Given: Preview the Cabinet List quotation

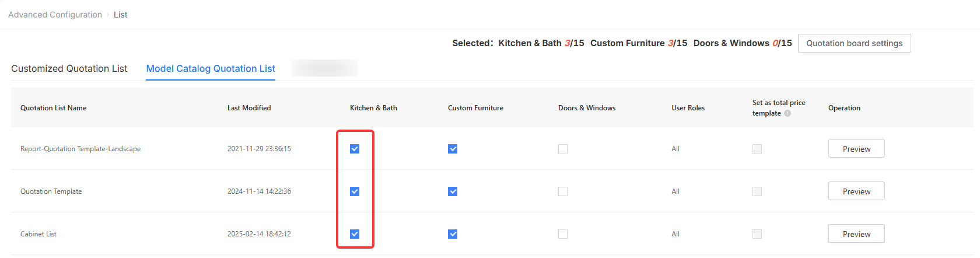Looking at the screenshot, I should 856,234.
